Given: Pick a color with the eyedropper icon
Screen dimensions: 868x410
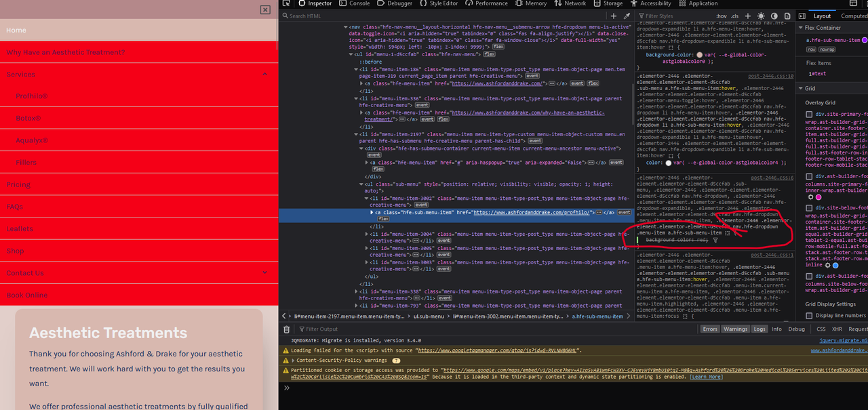Looking at the screenshot, I should pyautogui.click(x=627, y=16).
